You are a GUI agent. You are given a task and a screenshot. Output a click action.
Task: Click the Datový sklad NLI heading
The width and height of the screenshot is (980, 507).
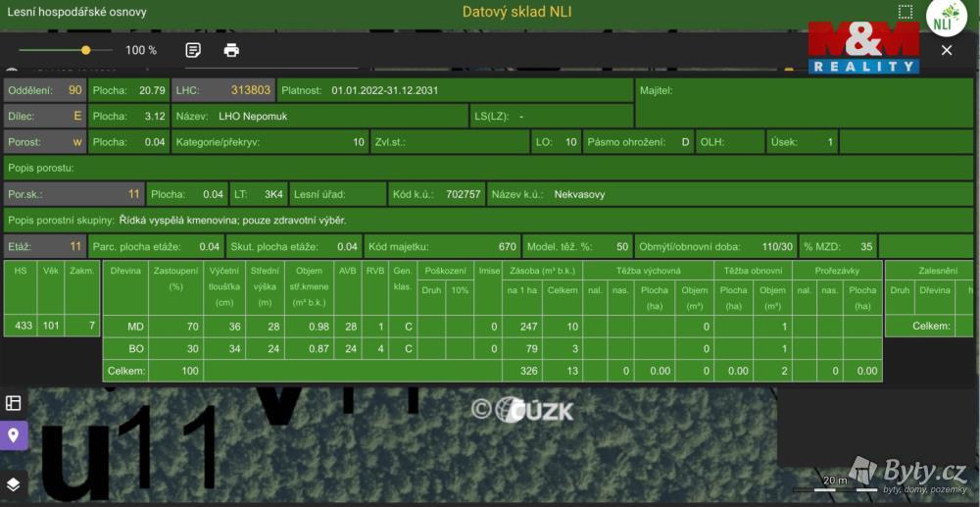tap(516, 12)
